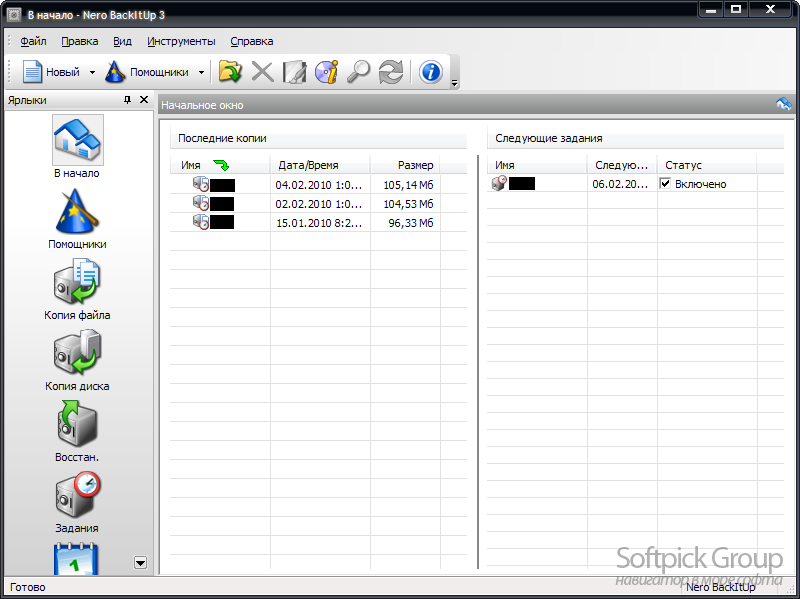
Task: Click the 104,53 Мб size cell
Action: click(408, 204)
